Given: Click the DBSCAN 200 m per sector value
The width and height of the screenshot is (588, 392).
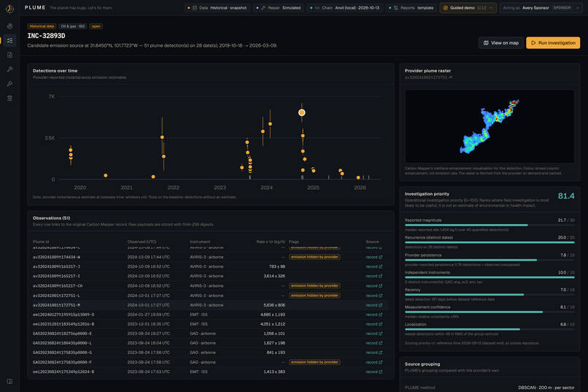Looking at the screenshot, I should [x=546, y=388].
